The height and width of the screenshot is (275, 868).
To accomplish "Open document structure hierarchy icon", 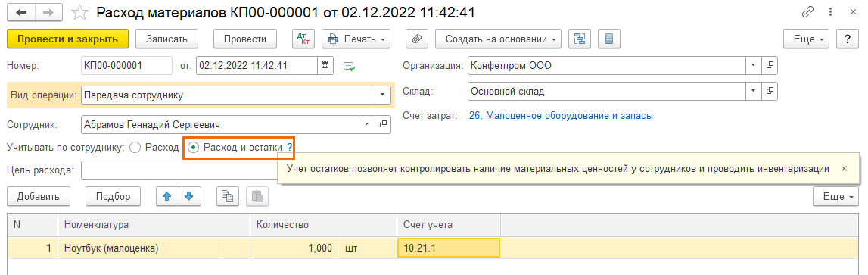I will point(580,39).
